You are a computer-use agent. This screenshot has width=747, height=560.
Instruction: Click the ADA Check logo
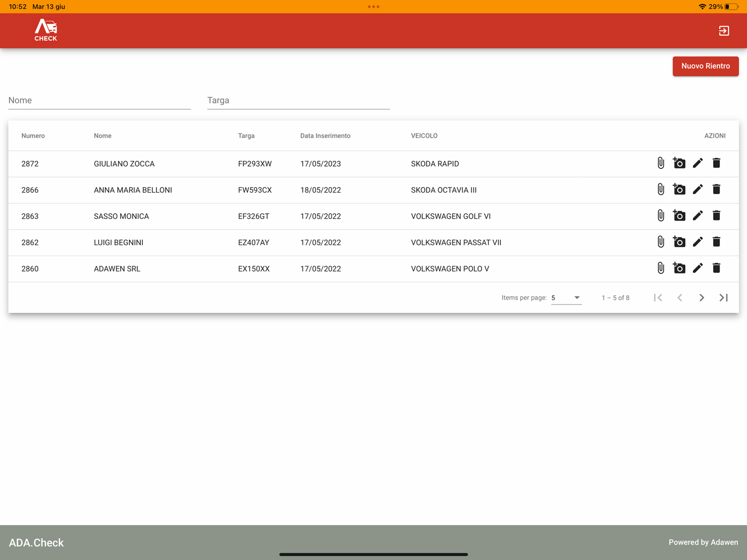tap(46, 31)
